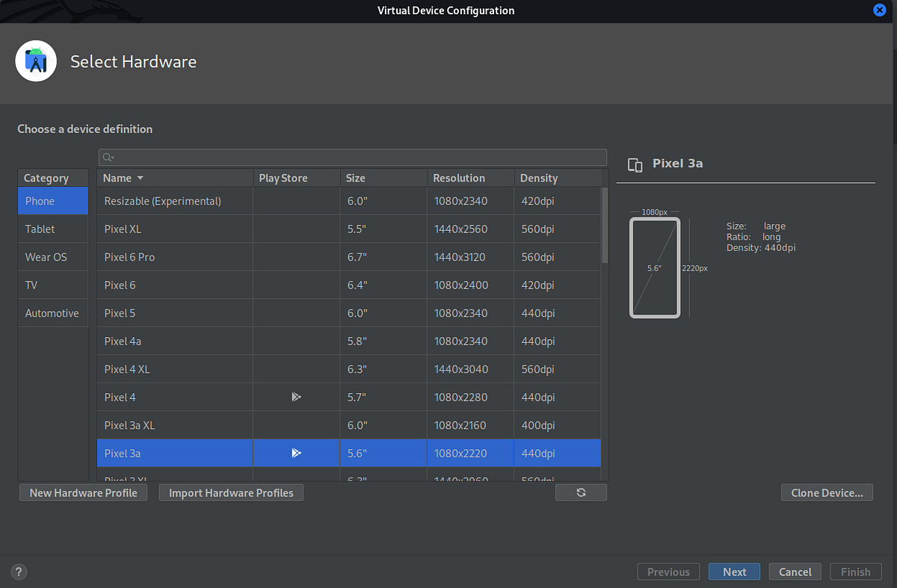
Task: Cancel the device configuration
Action: point(795,571)
